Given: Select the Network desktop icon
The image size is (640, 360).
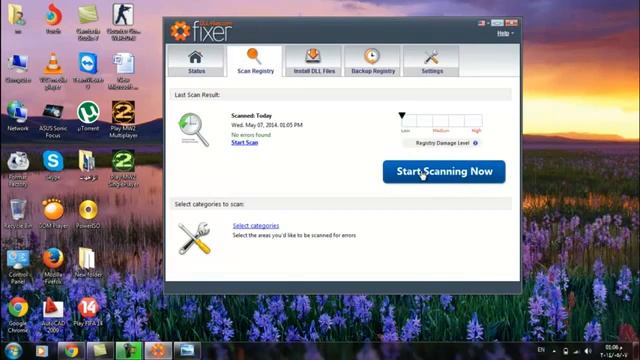Looking at the screenshot, I should (x=18, y=116).
